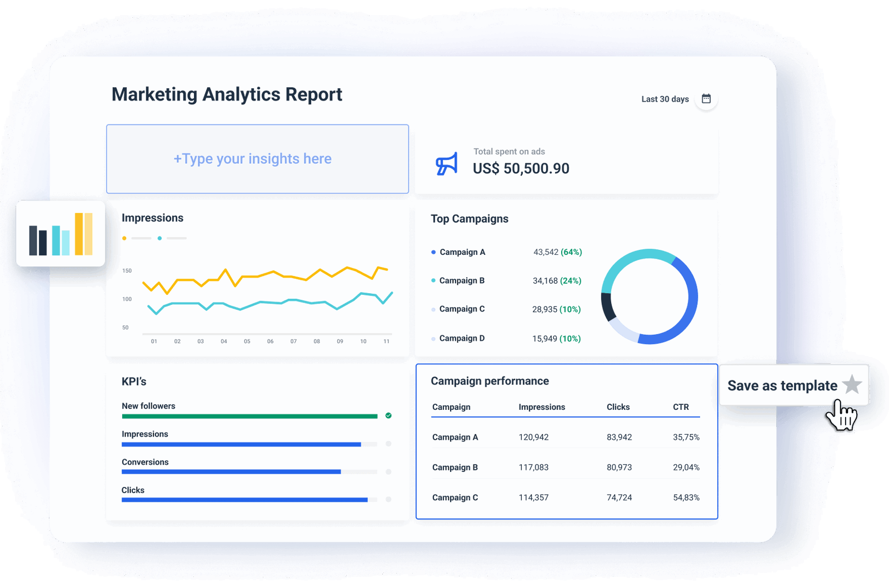889x588 pixels.
Task: Select the Impressions panel header
Action: click(x=152, y=217)
